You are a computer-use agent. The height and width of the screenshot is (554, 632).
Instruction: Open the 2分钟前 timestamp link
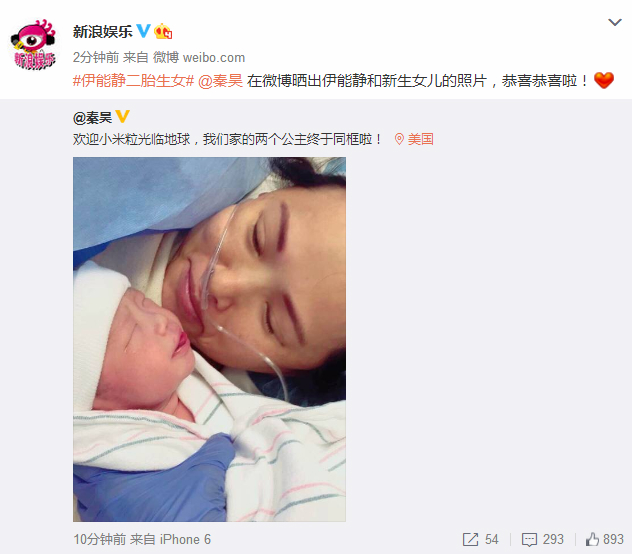pos(96,58)
